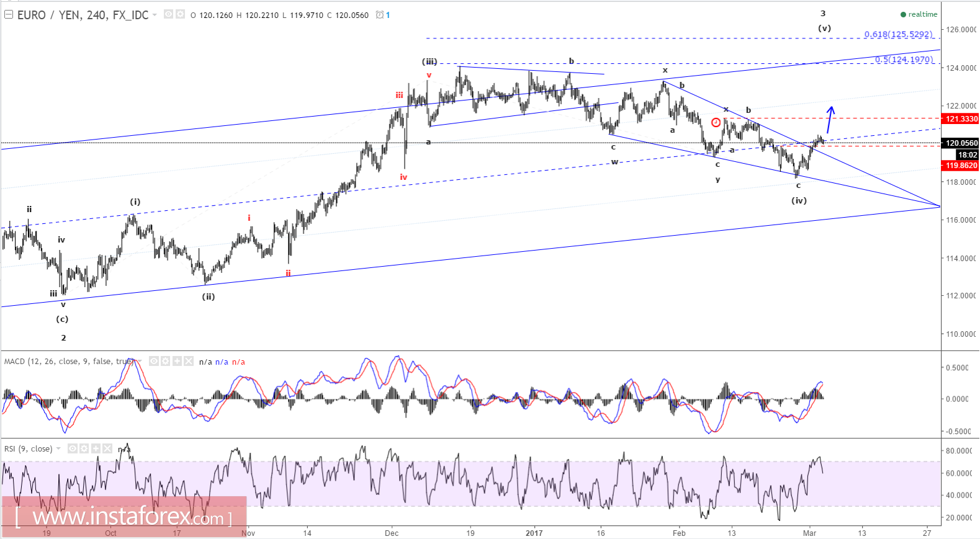The width and height of the screenshot is (980, 539).
Task: Click the 80.0000 RSI axis label
Action: coord(959,451)
